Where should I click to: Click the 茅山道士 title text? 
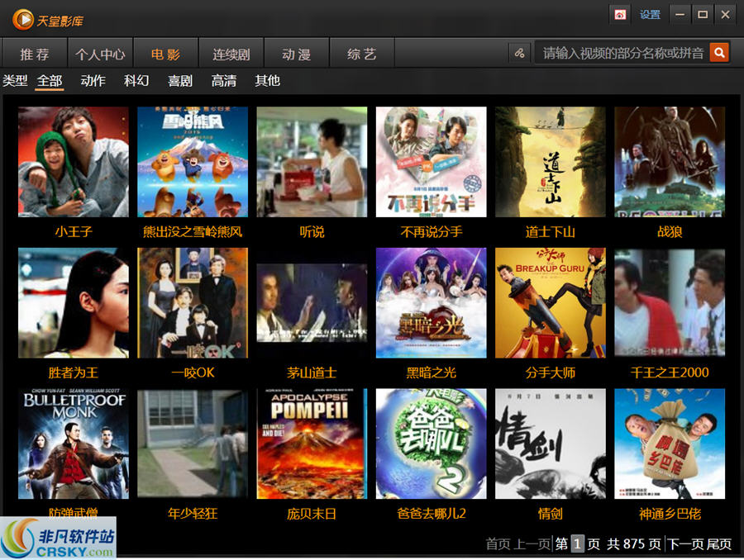(x=312, y=373)
